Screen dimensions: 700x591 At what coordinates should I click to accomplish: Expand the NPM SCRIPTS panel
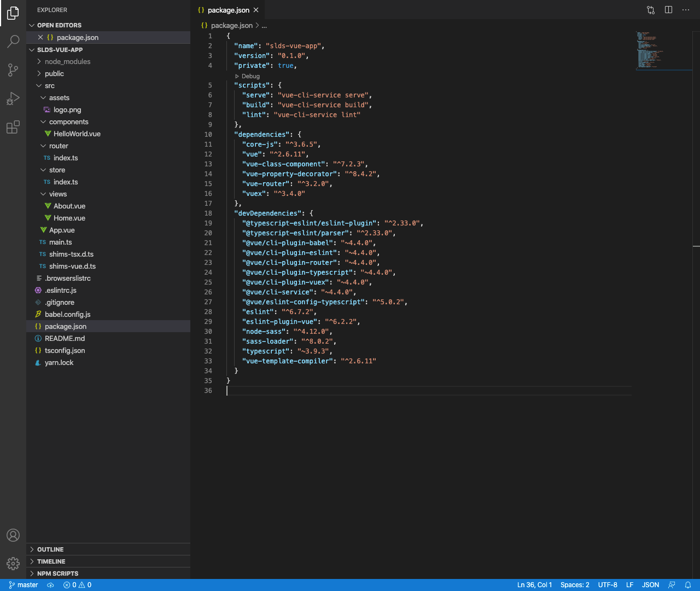pyautogui.click(x=57, y=573)
